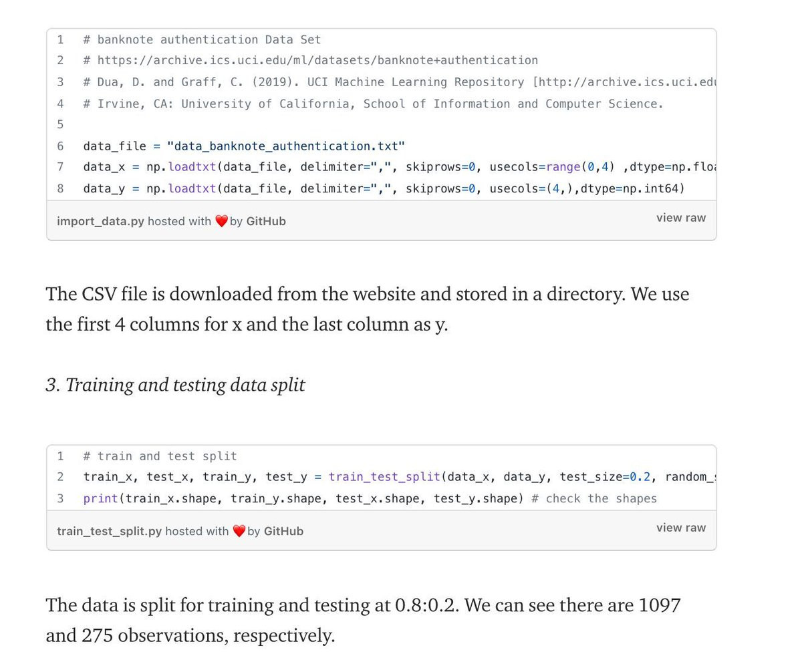The height and width of the screenshot is (672, 802).
Task: View raw for import_data.py gist
Action: (x=680, y=218)
